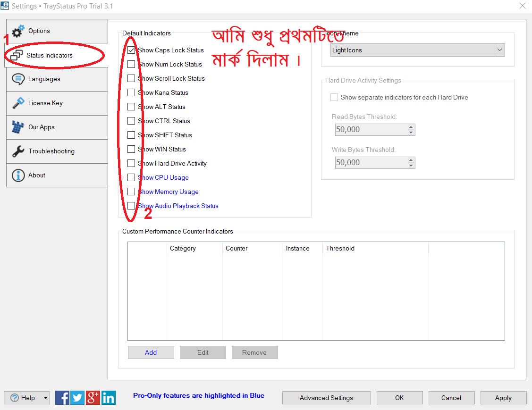Click the Category column header
Image resolution: width=532 pixels, height=410 pixels.
tap(195, 248)
